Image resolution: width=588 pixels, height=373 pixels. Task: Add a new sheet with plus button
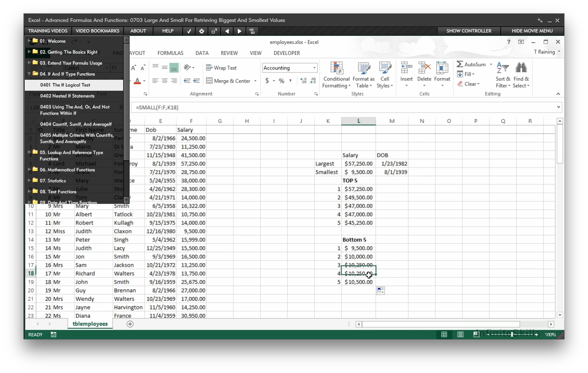pyautogui.click(x=130, y=324)
